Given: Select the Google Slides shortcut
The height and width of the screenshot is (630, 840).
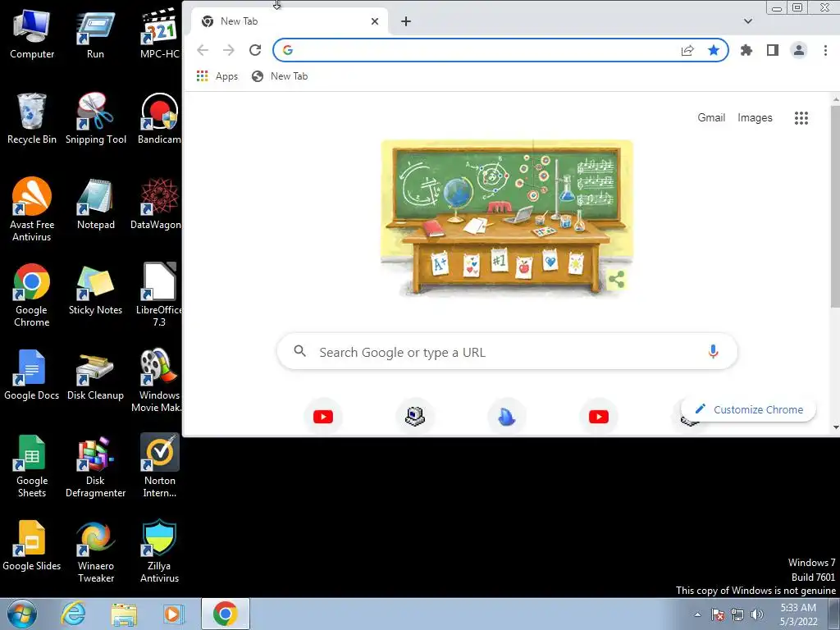Looking at the screenshot, I should pyautogui.click(x=32, y=546).
